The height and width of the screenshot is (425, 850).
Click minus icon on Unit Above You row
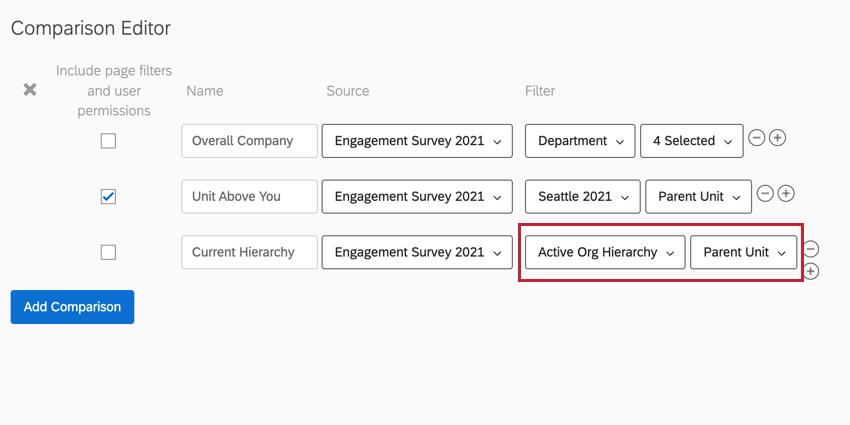click(765, 193)
